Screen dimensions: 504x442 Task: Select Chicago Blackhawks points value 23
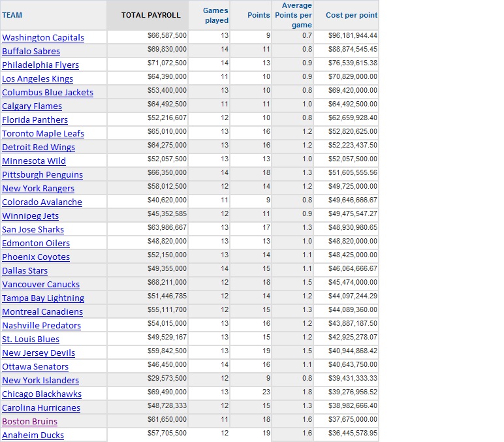tap(266, 392)
